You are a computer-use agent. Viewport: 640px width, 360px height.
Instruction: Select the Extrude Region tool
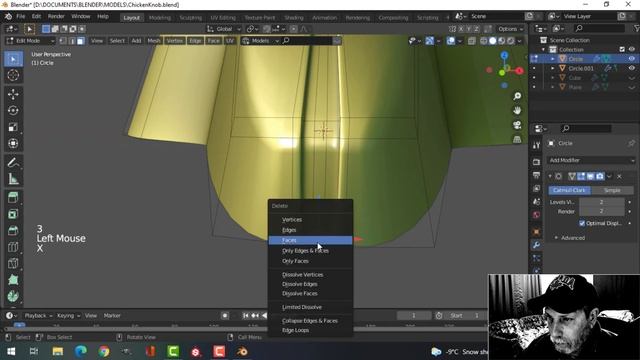point(13,198)
